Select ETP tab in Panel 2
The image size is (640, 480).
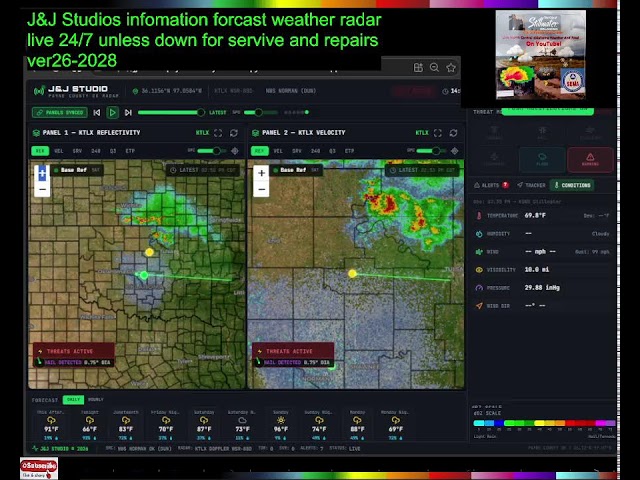[350, 151]
